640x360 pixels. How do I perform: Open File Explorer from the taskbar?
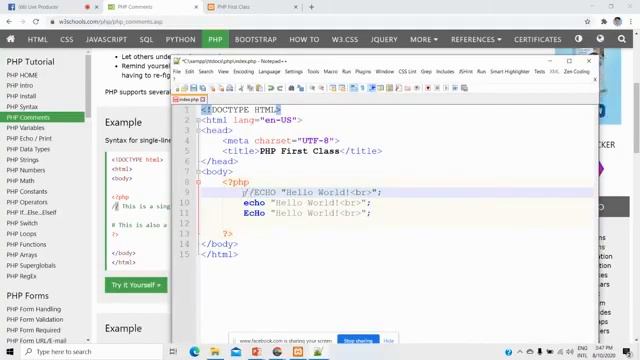(215, 351)
